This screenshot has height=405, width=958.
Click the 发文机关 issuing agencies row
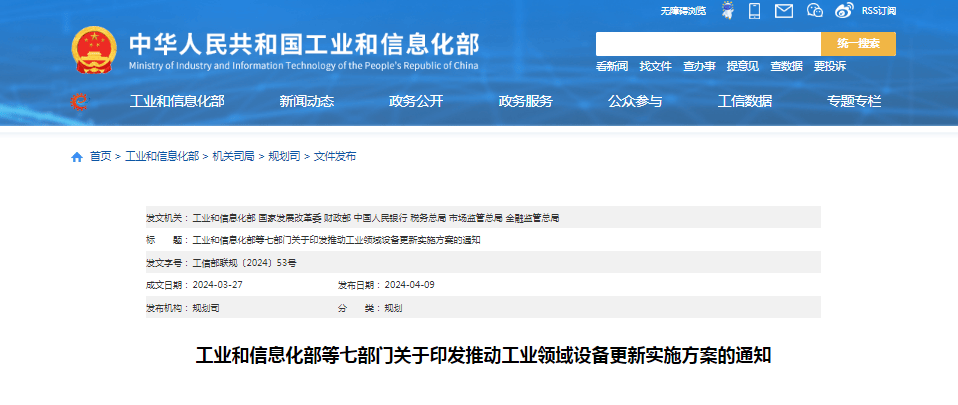[483, 217]
